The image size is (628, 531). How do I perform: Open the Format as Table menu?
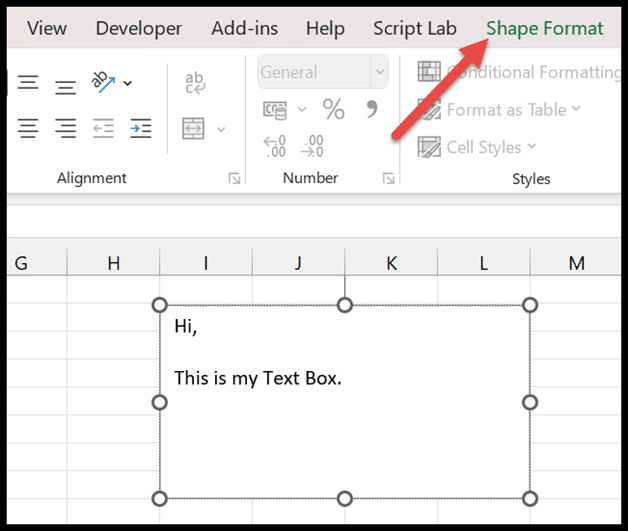pos(499,110)
